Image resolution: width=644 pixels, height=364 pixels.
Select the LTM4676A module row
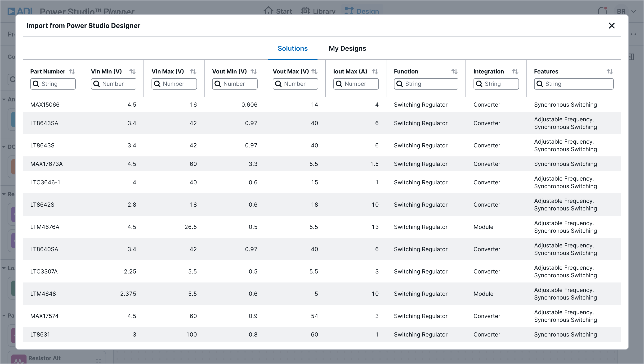[45, 227]
